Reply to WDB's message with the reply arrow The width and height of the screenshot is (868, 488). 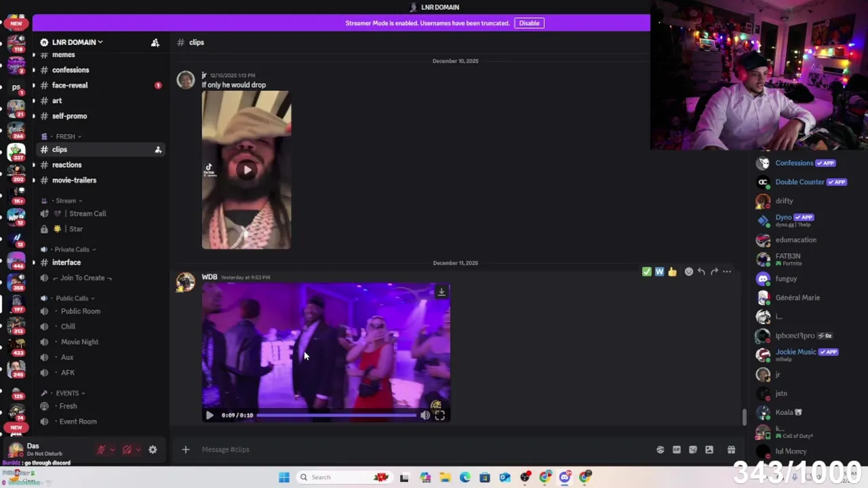(x=701, y=272)
